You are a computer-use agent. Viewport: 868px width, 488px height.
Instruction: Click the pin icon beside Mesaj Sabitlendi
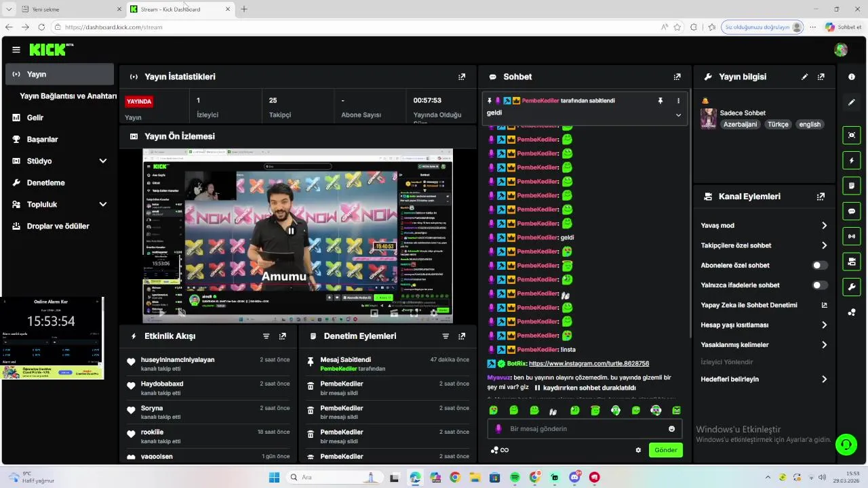pyautogui.click(x=311, y=361)
